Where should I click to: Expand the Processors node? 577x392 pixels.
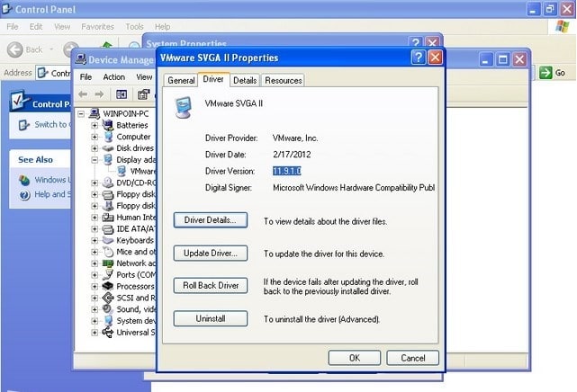[95, 286]
